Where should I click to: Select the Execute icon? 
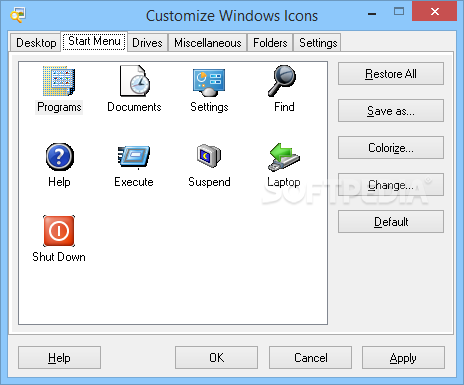click(x=134, y=156)
